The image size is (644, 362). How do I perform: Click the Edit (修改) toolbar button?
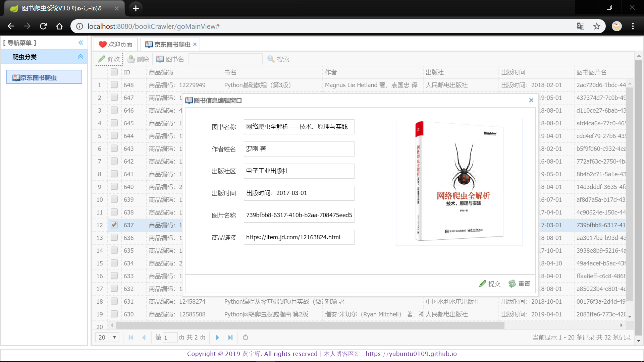[x=109, y=59]
